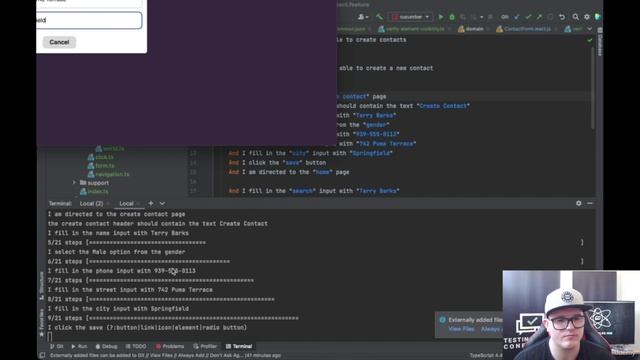The image size is (640, 360).
Task: Click the line number 17 in gutter
Action: 193,191
